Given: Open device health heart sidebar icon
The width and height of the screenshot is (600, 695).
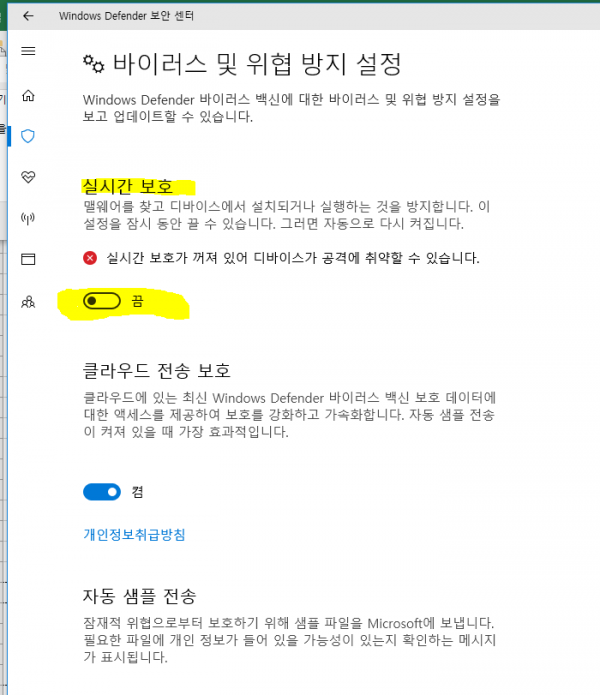Looking at the screenshot, I should (28, 177).
